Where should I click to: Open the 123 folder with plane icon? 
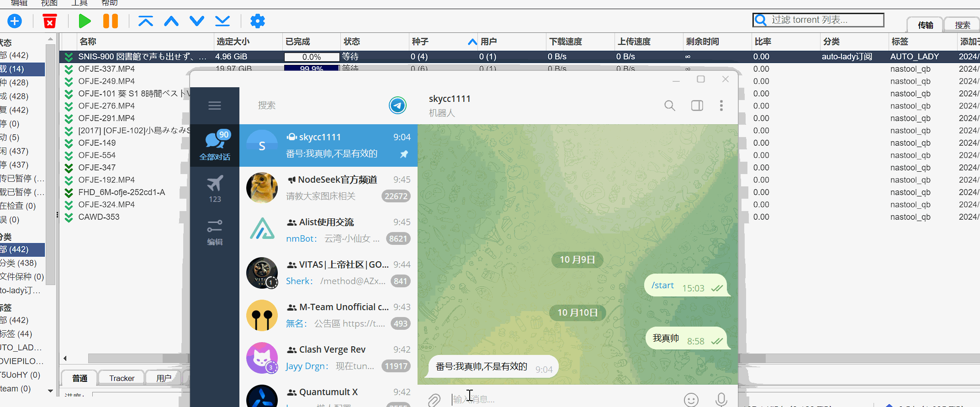coord(215,188)
